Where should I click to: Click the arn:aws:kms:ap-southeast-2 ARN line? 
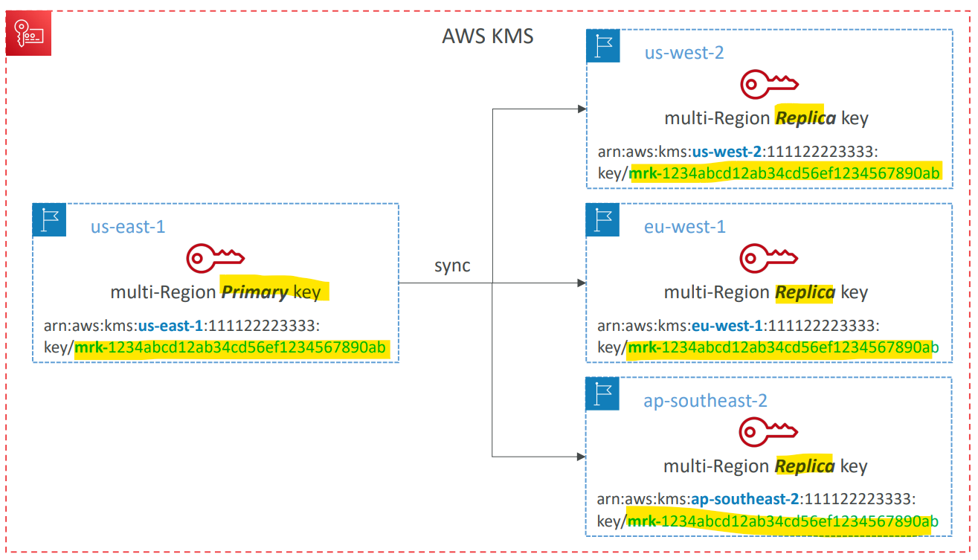click(756, 499)
